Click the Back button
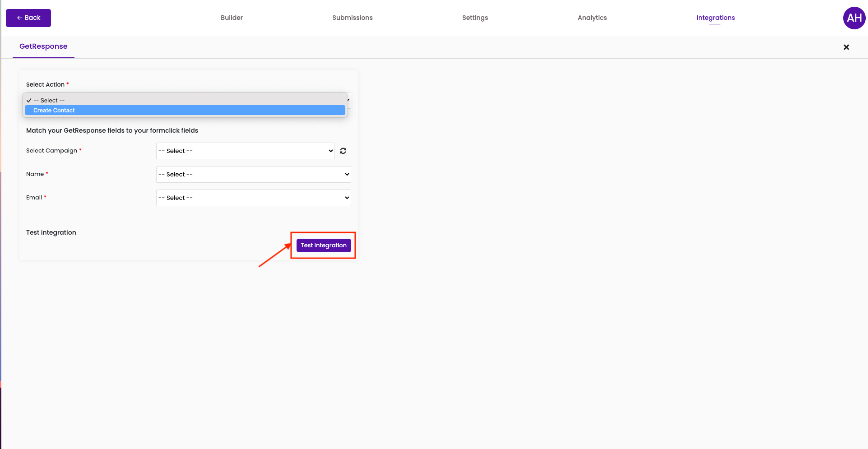868x449 pixels. click(x=28, y=18)
